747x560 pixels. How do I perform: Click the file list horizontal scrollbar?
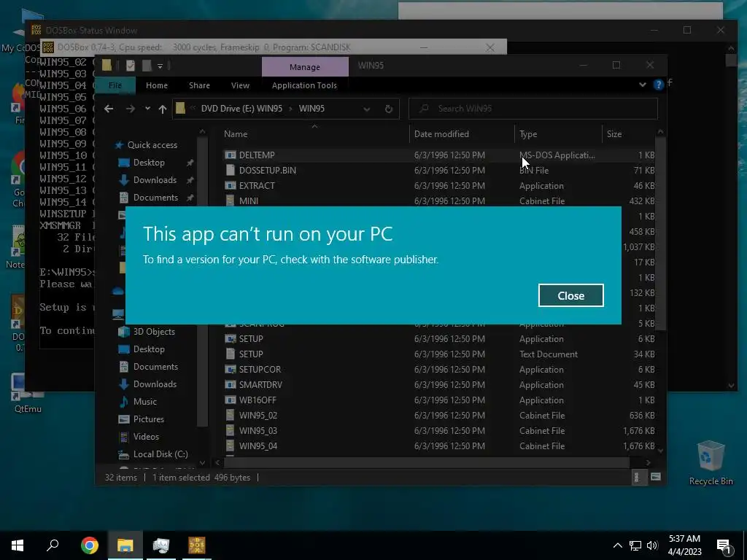[x=426, y=462]
